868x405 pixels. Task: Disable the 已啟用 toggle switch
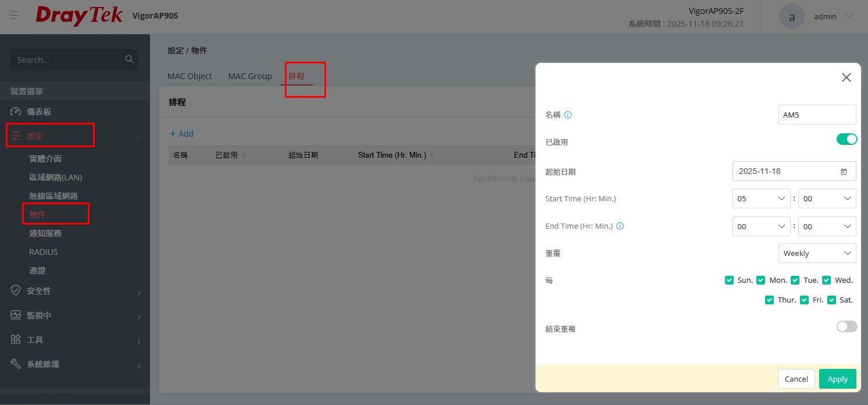846,139
